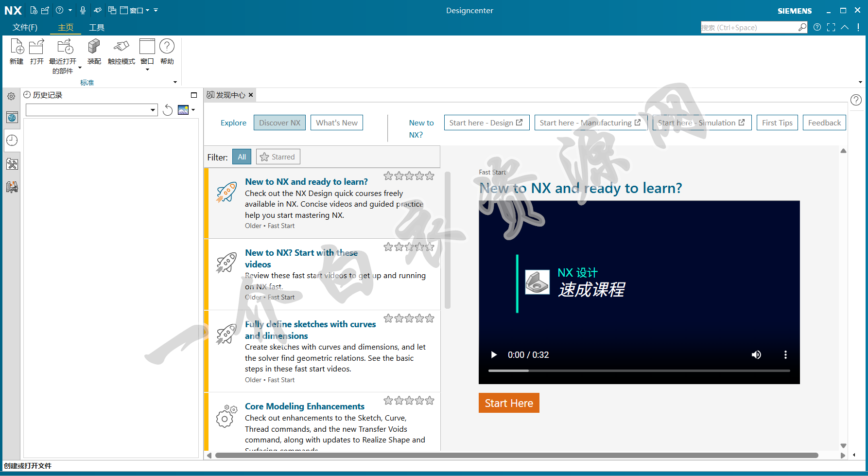868x476 pixels.
Task: Seek on the video progress bar
Action: [x=639, y=370]
